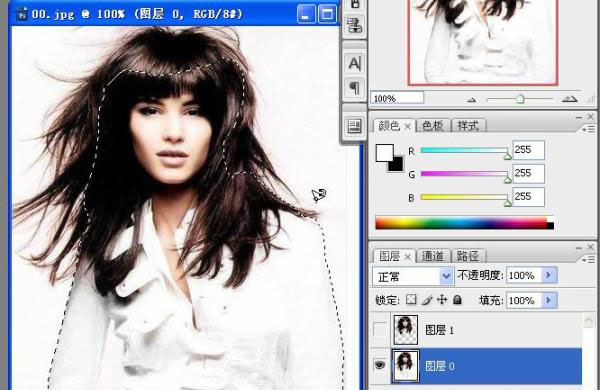
Task: Click the 图层 0 layer name
Action: tap(440, 366)
